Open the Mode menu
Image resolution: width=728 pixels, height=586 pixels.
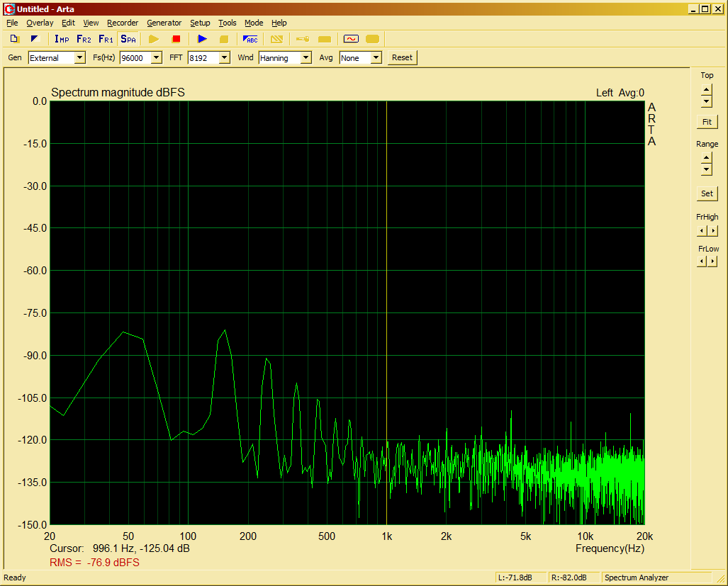point(254,23)
